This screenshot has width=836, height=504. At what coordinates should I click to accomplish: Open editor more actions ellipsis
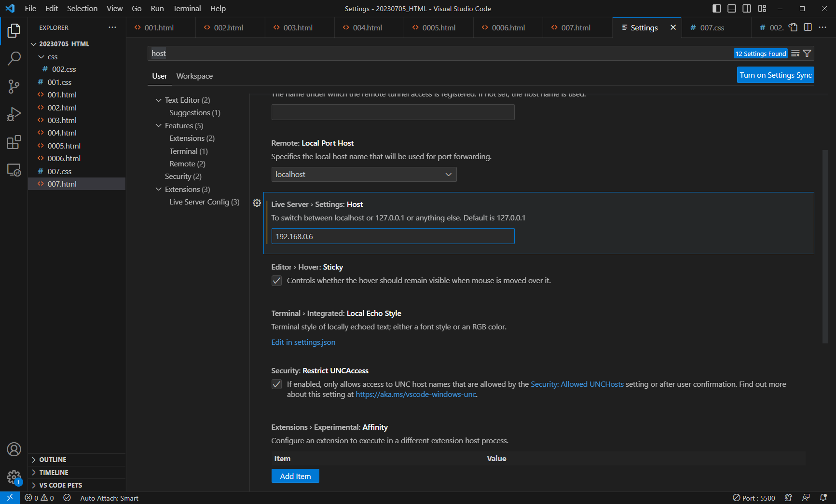(x=823, y=27)
